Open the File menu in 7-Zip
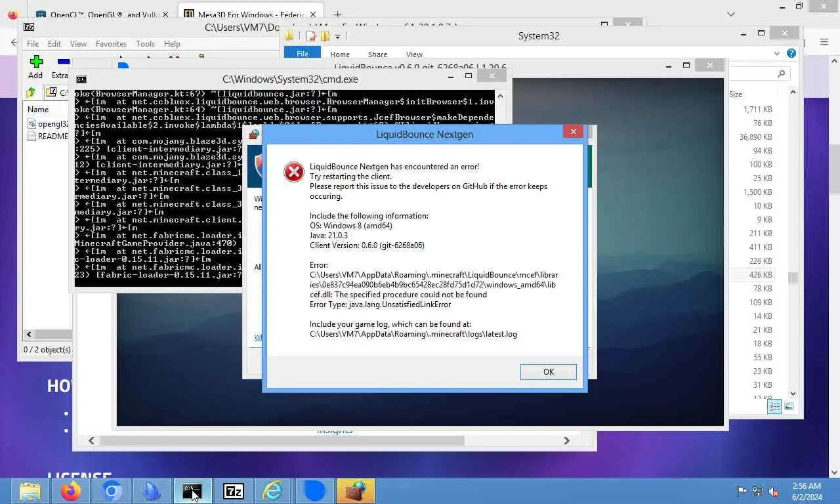Viewport: 840px width, 504px height. (32, 44)
